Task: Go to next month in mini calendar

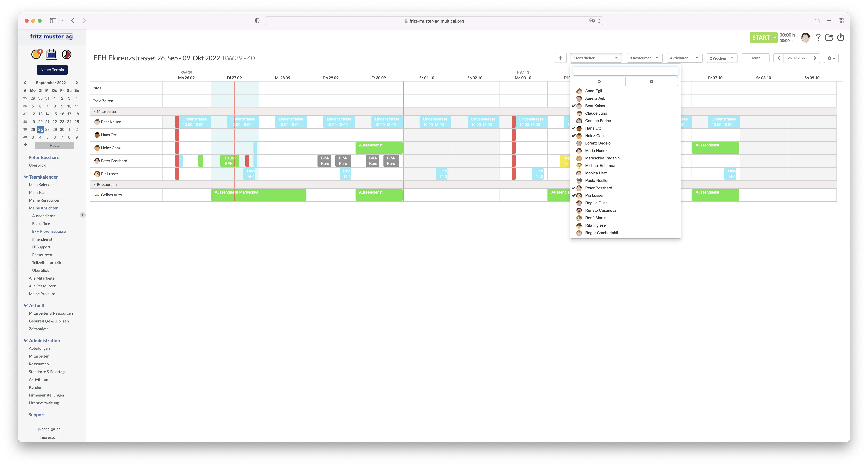Action: tap(77, 82)
